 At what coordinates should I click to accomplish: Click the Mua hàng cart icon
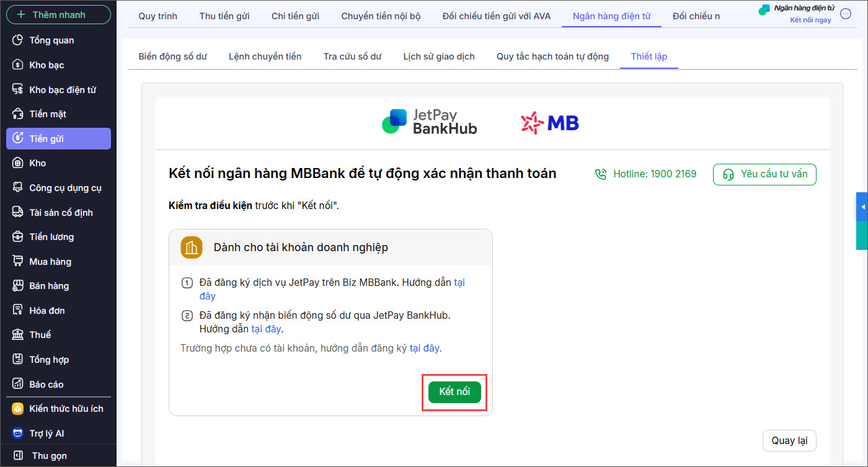pyautogui.click(x=18, y=262)
